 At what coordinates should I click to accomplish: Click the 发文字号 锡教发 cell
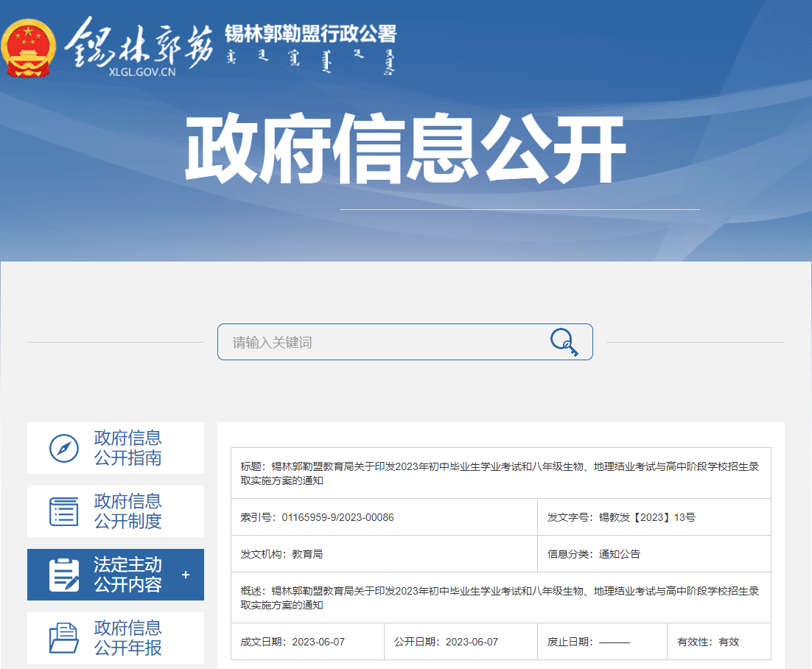point(654,517)
